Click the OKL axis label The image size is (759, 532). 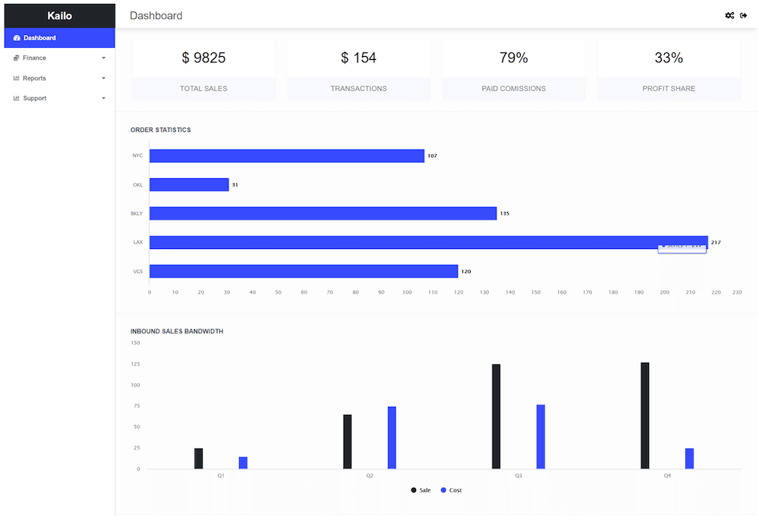(138, 185)
